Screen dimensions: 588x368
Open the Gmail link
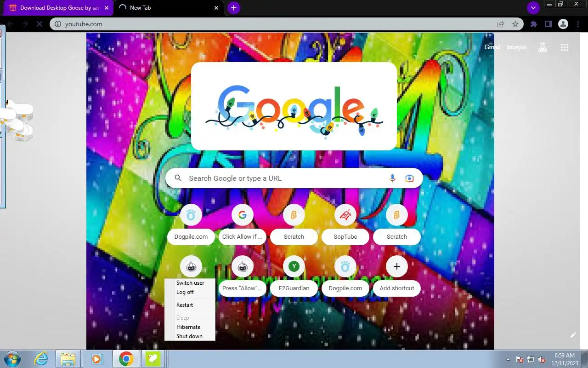pyautogui.click(x=492, y=47)
